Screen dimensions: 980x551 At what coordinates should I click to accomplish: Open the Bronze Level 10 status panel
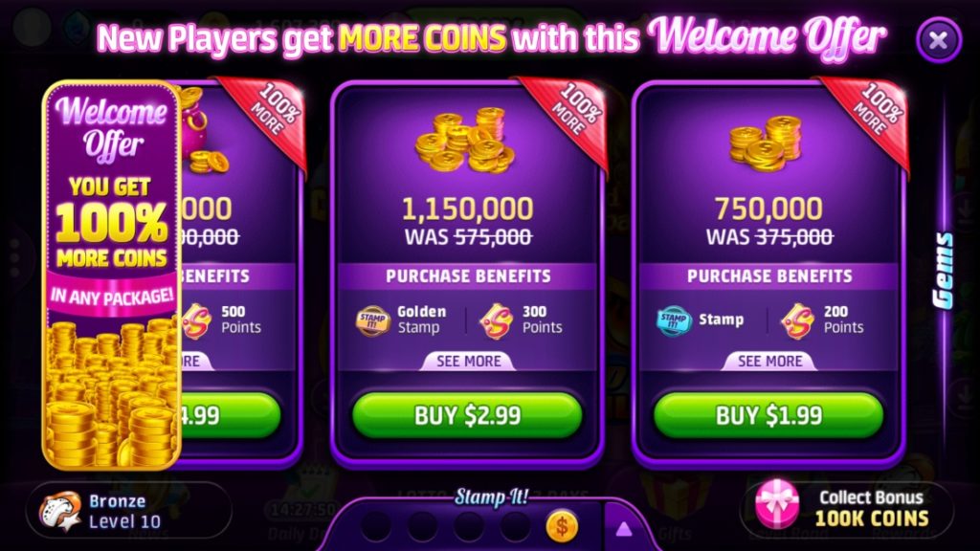pyautogui.click(x=129, y=511)
